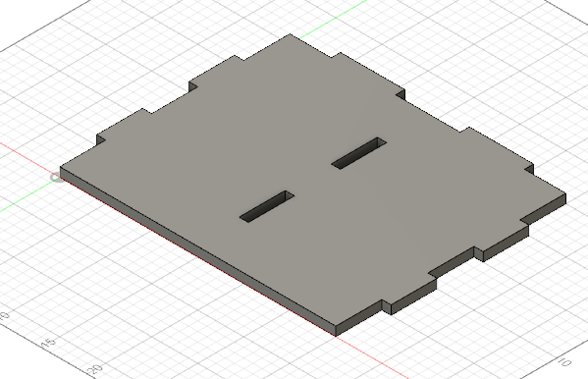Screen dimensions: 588x379
Task: Click the origin point at the plate's left corner
Action: 57,178
